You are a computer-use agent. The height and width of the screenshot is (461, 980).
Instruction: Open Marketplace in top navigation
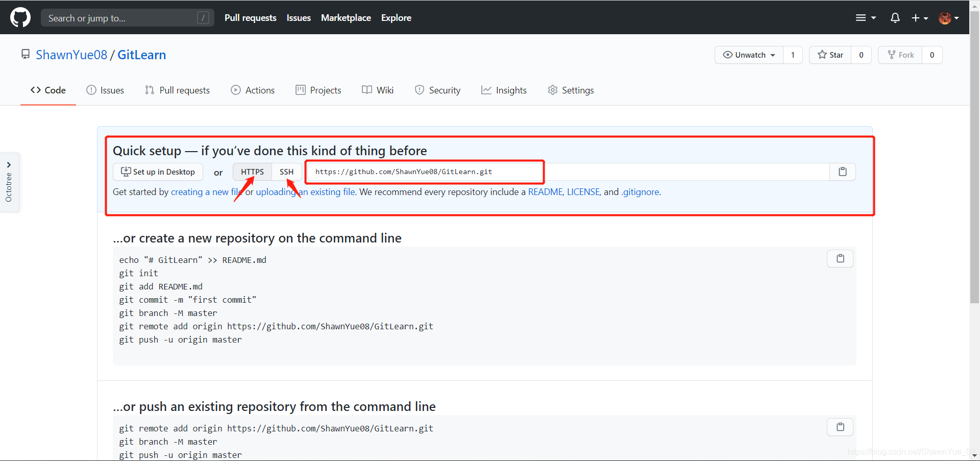point(346,18)
